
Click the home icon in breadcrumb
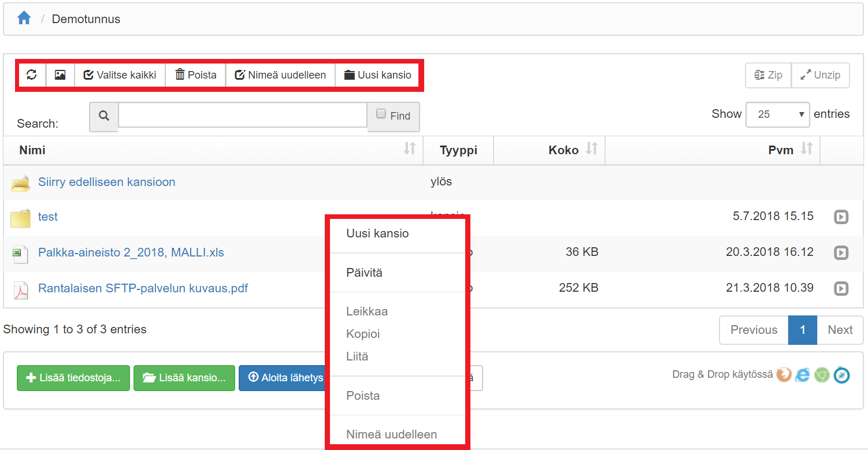pyautogui.click(x=24, y=18)
